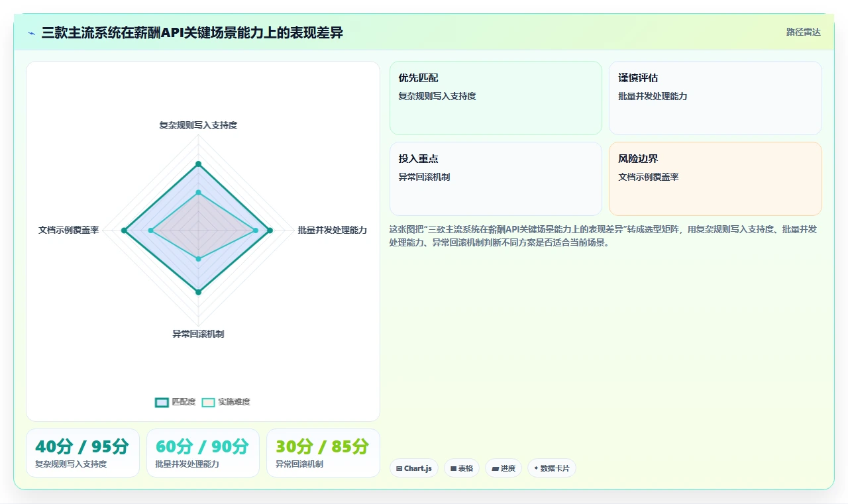Toggle the 实施难度 legend swatch
The width and height of the screenshot is (848, 504).
tap(209, 402)
